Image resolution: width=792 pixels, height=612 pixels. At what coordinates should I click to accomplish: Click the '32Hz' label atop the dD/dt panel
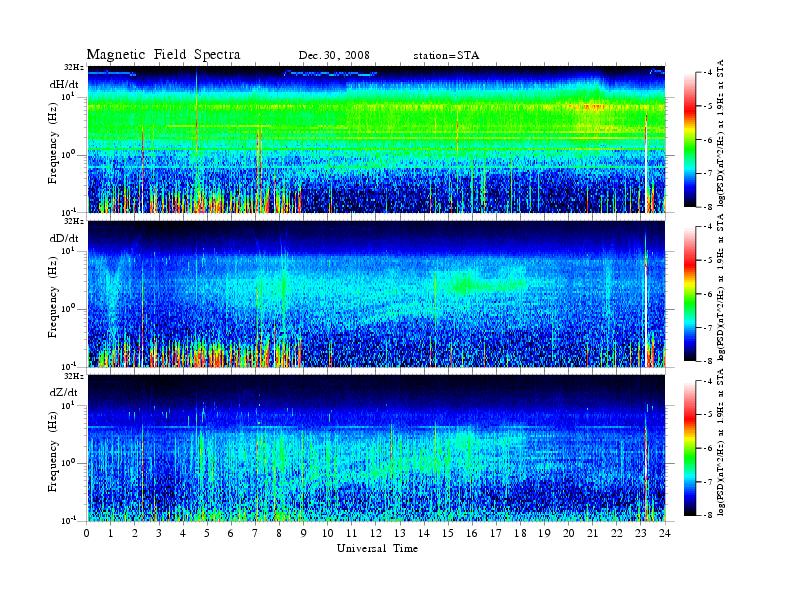(x=73, y=221)
